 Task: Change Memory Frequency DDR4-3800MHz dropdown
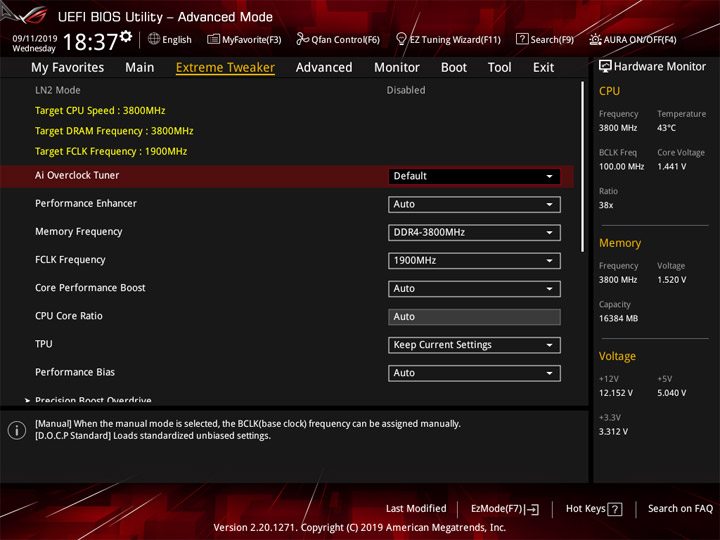click(x=474, y=232)
